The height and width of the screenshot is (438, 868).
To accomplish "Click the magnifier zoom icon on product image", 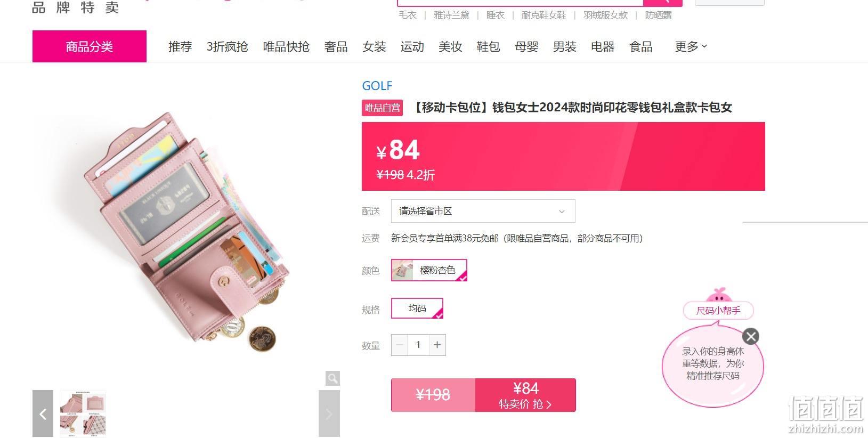I will coord(332,378).
